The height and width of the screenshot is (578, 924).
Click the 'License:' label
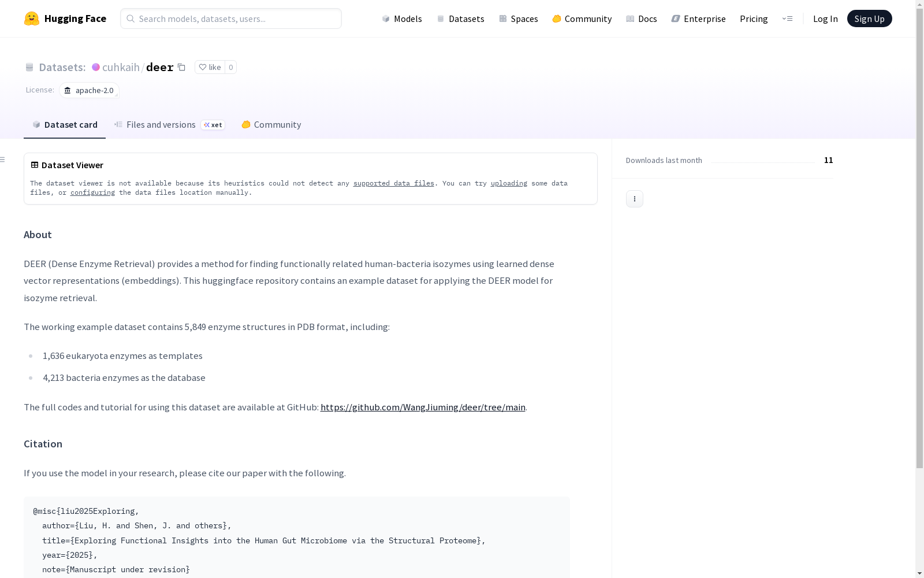click(40, 90)
